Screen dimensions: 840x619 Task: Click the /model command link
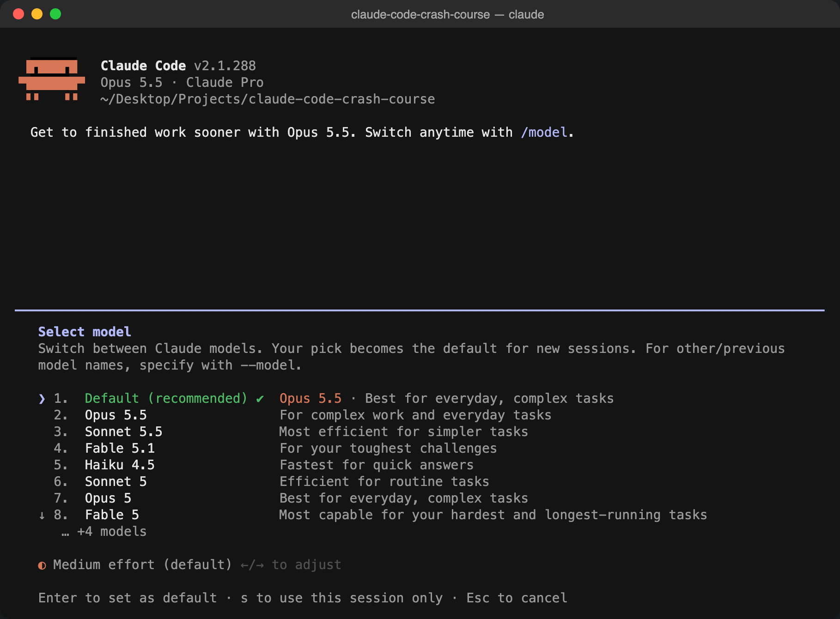click(544, 132)
